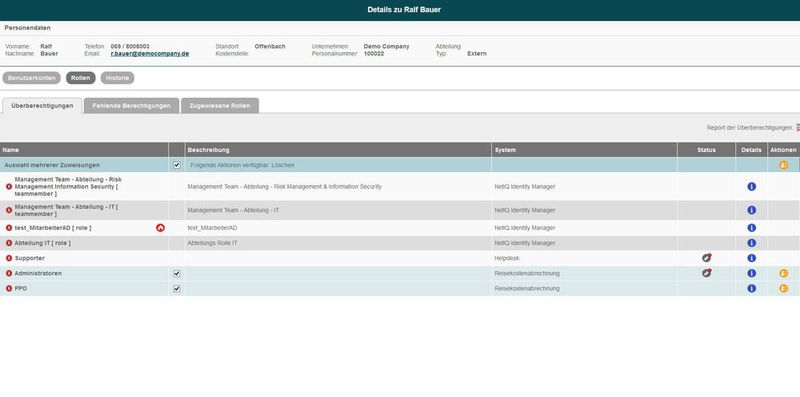Click email link r.bauer@democompany.de

click(x=150, y=54)
